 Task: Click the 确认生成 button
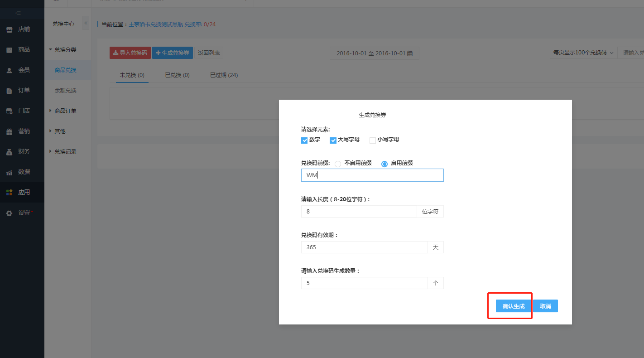pyautogui.click(x=514, y=306)
